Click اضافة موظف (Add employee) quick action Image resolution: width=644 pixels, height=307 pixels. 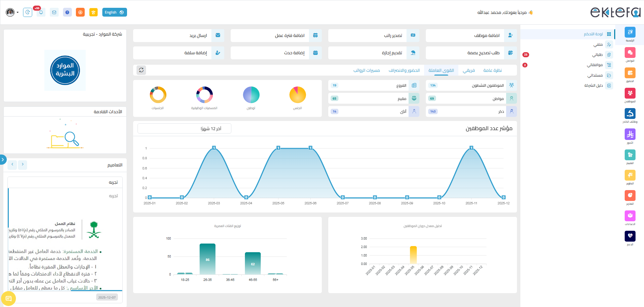(x=471, y=35)
